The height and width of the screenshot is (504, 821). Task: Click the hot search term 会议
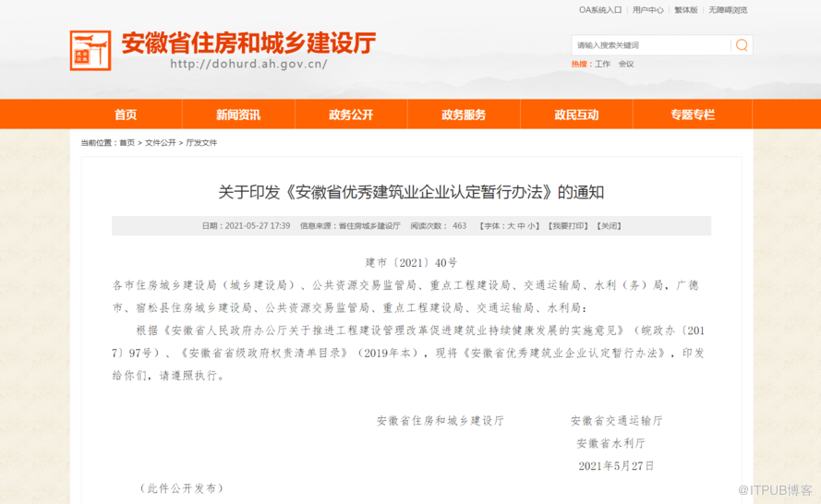626,64
